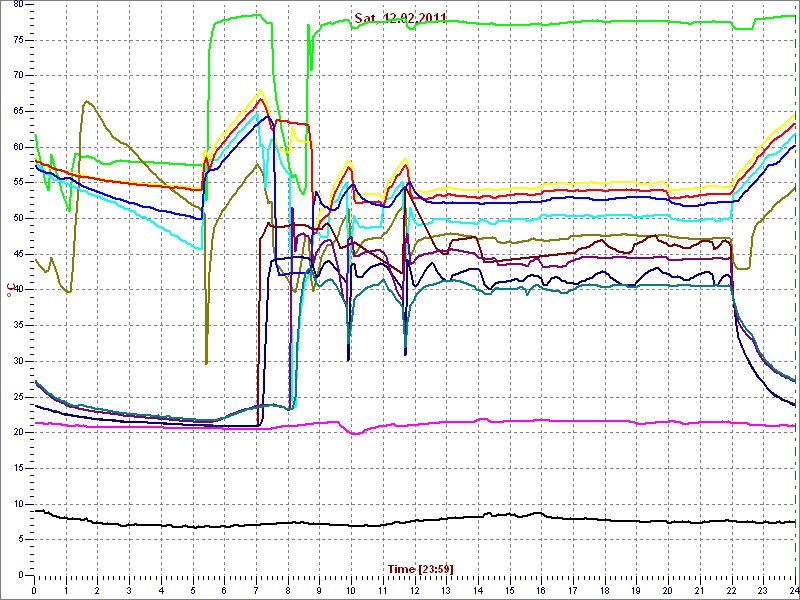Select the bright green curve near 77 degrees
This screenshot has width=800, height=600.
[600, 23]
